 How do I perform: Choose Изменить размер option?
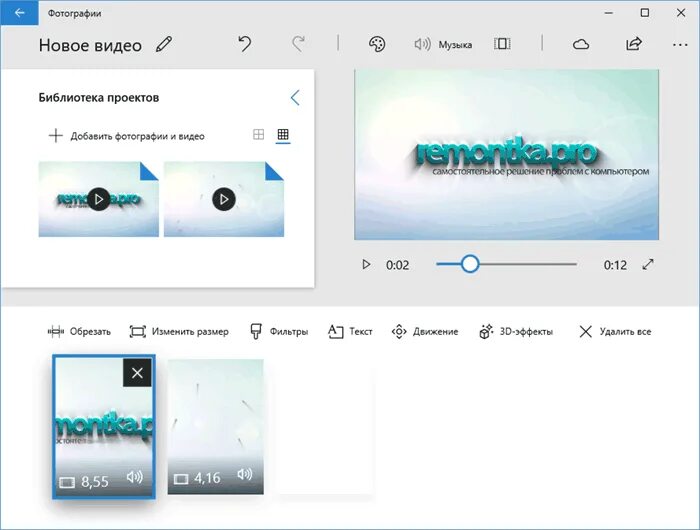[x=179, y=332]
